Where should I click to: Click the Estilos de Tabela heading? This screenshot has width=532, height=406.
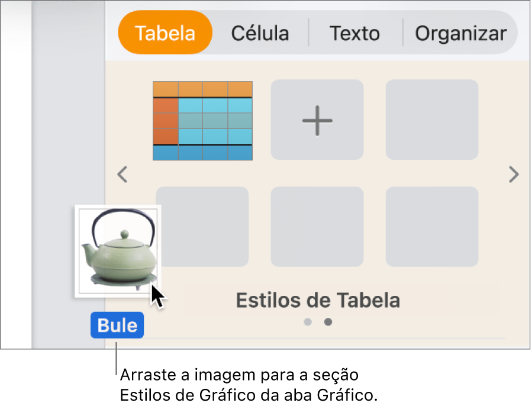coord(317,300)
